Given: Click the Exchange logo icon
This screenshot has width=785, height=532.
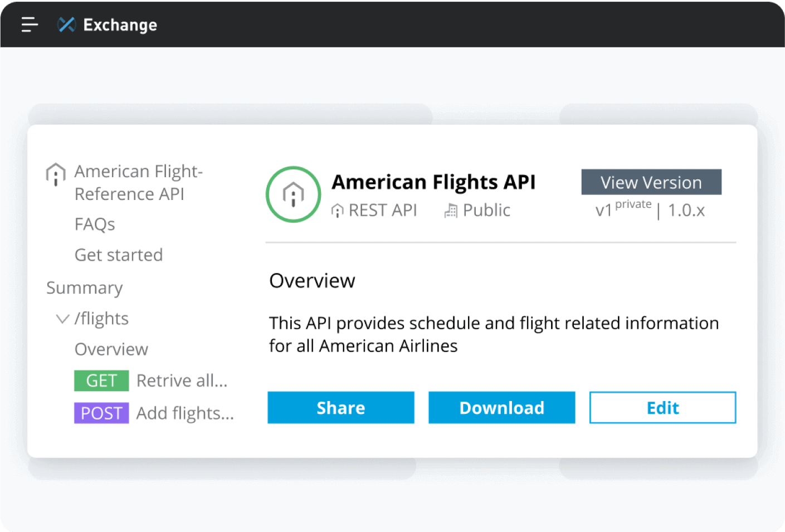Looking at the screenshot, I should pyautogui.click(x=67, y=25).
